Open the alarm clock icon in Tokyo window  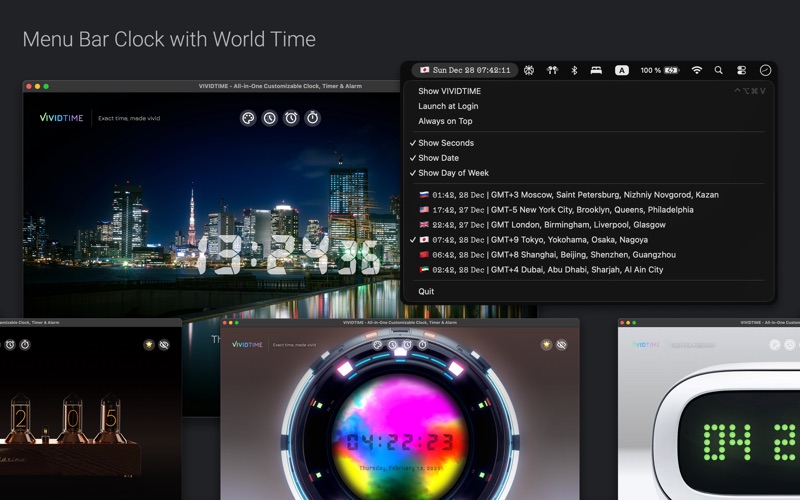291,118
